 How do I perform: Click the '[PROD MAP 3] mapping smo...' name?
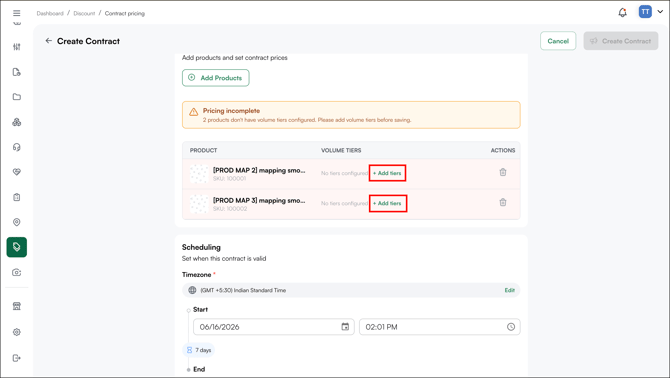tap(259, 200)
